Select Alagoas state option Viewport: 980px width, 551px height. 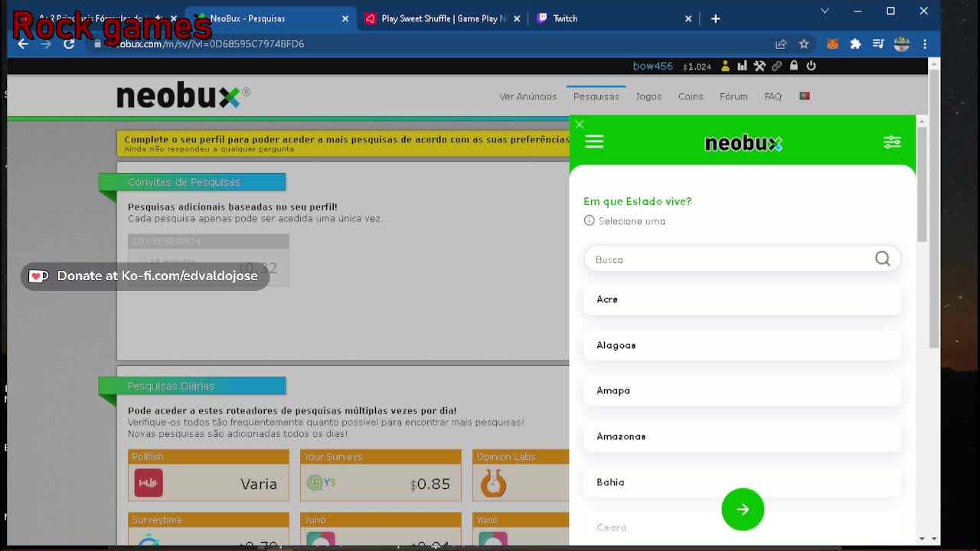pyautogui.click(x=742, y=345)
